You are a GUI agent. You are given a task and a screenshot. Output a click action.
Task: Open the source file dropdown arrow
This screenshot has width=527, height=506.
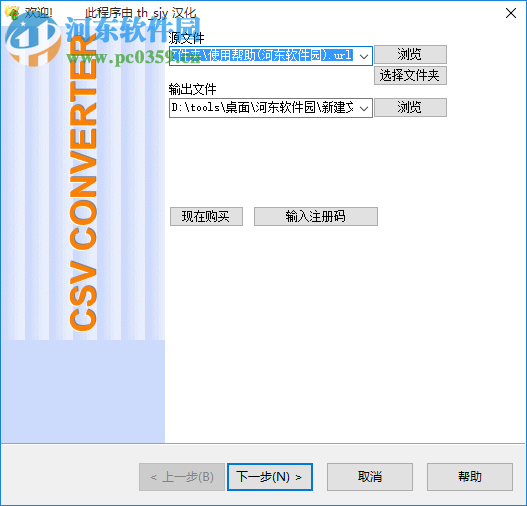point(364,56)
